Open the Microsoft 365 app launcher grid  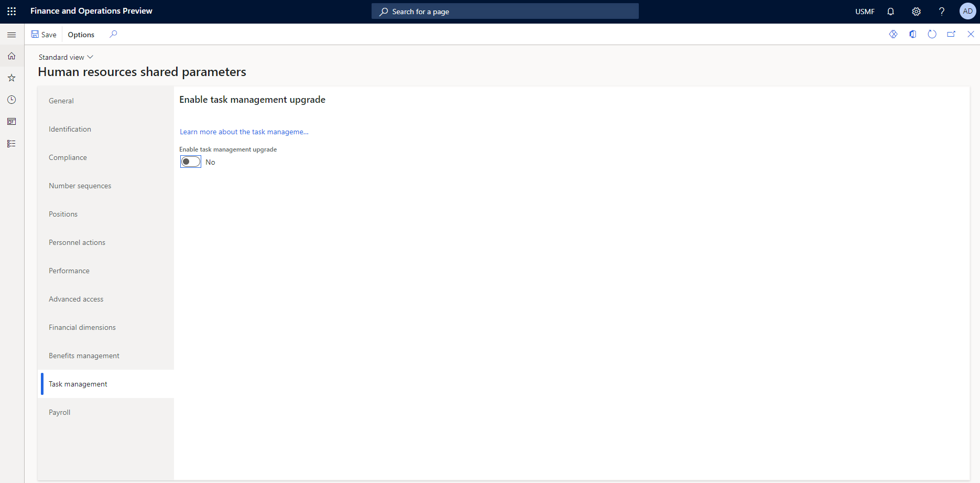click(11, 11)
